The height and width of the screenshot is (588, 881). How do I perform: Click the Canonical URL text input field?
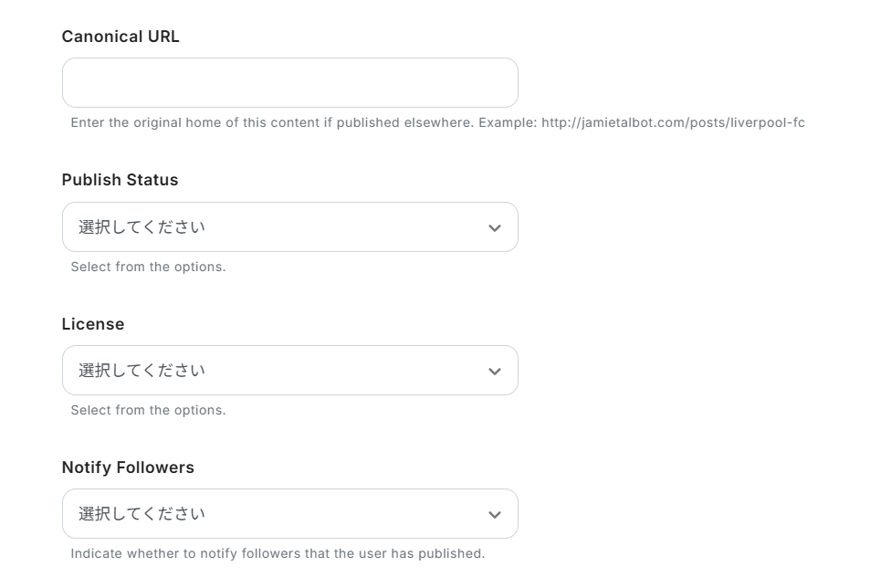[x=289, y=83]
